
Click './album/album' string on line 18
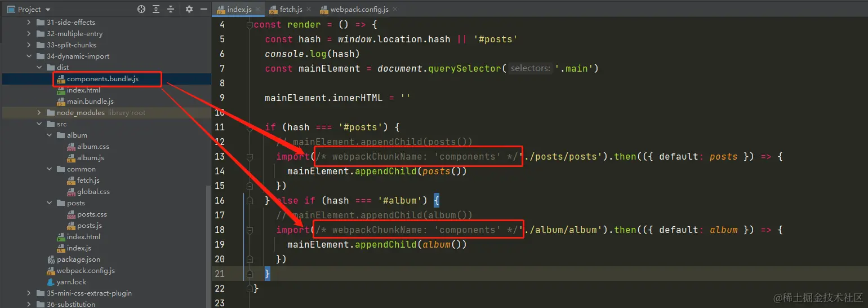click(x=560, y=230)
